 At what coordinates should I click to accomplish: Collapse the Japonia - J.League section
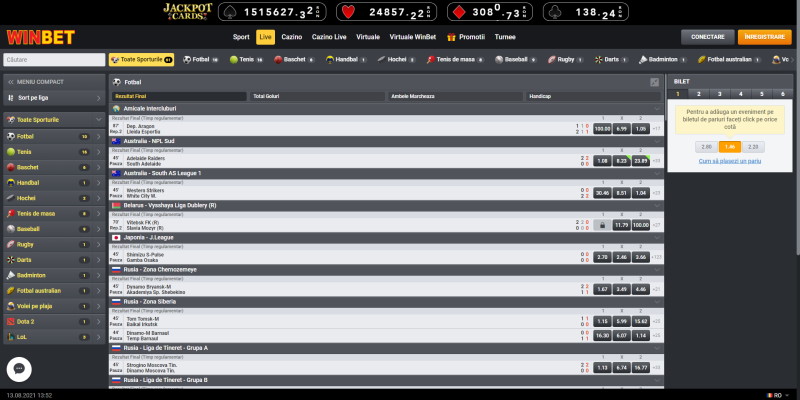pos(657,238)
